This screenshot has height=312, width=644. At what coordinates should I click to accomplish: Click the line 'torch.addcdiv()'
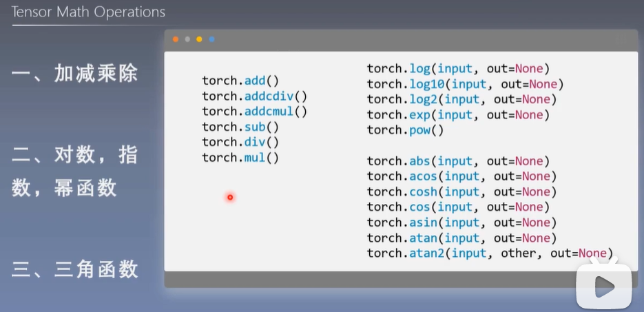pos(254,96)
